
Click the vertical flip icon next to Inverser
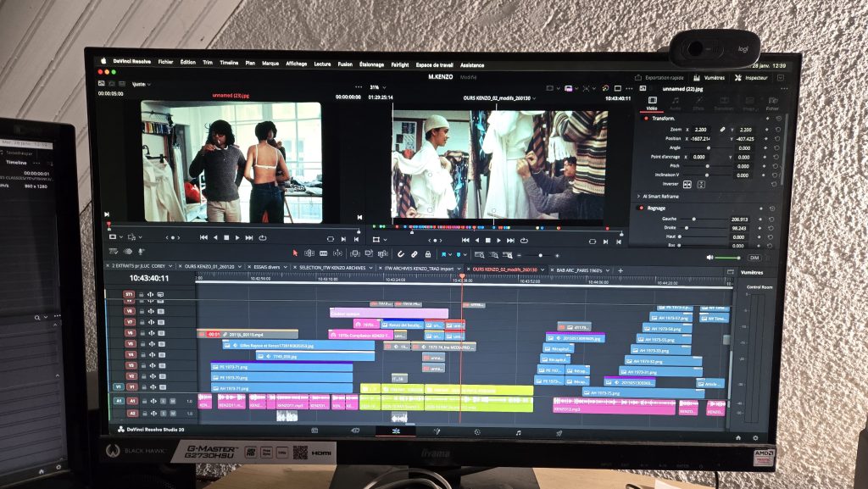[x=700, y=184]
